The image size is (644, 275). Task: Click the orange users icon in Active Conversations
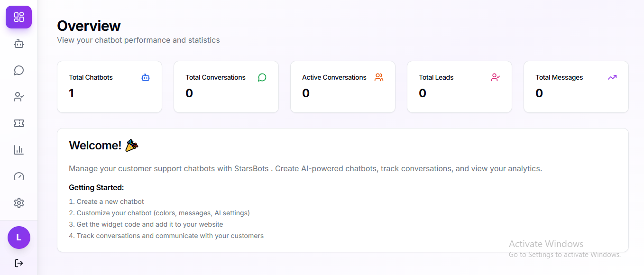379,77
